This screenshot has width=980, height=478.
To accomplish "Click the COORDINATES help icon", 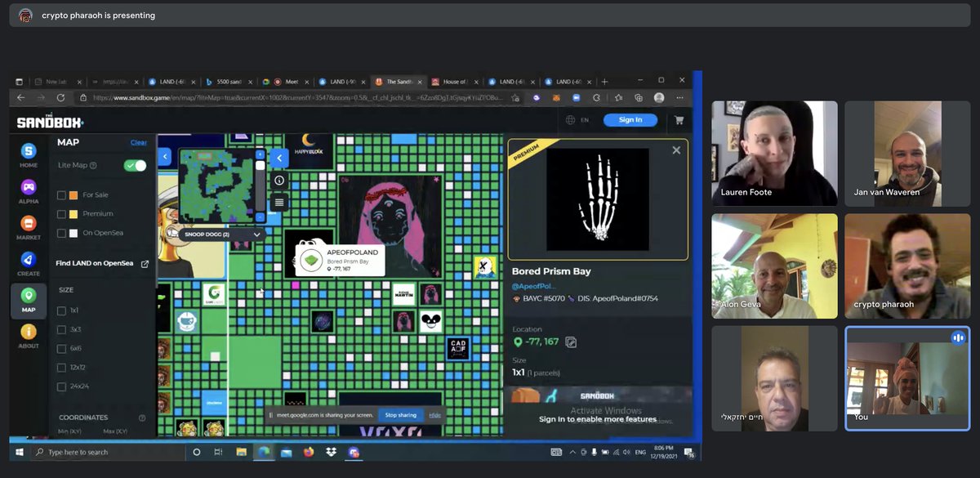I will pos(142,418).
